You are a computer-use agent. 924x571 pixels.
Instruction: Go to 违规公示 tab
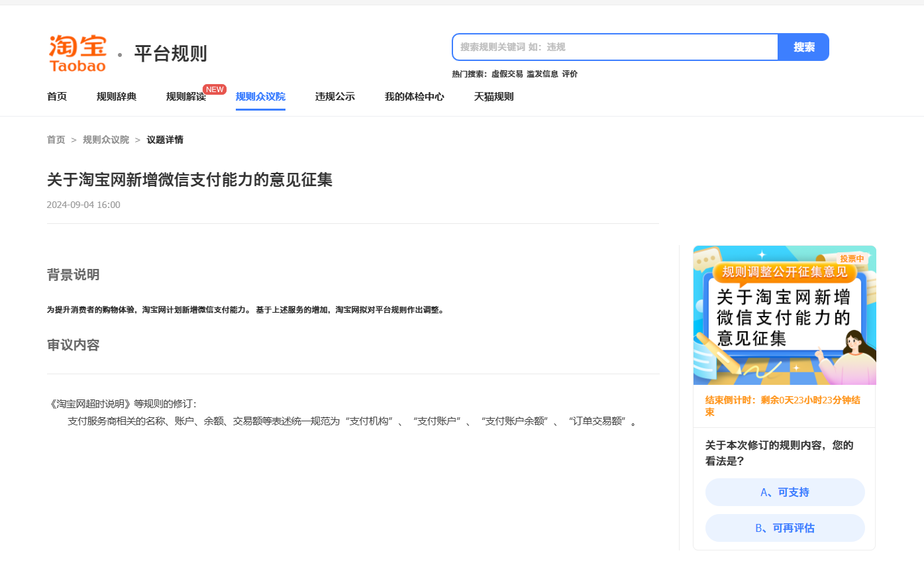[335, 97]
